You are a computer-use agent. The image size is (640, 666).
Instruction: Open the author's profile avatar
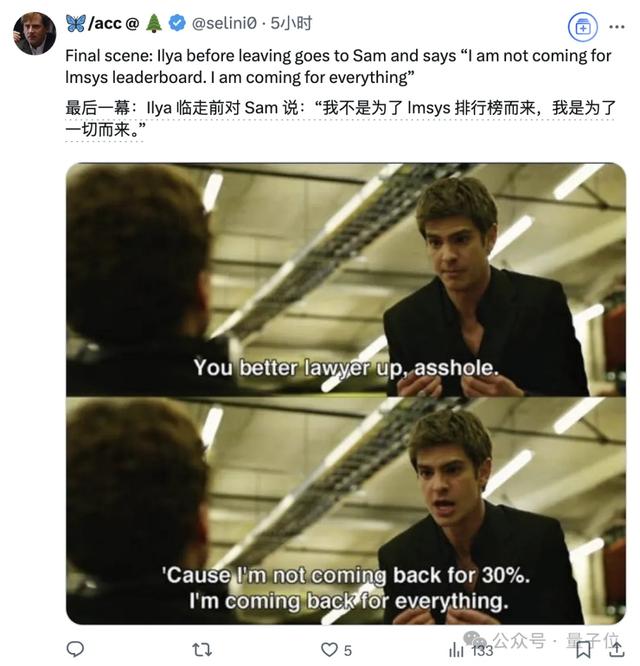click(x=34, y=34)
